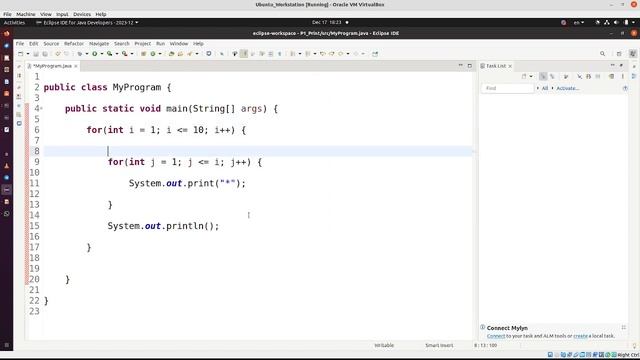
Task: Click the create local task link
Action: 580,336
